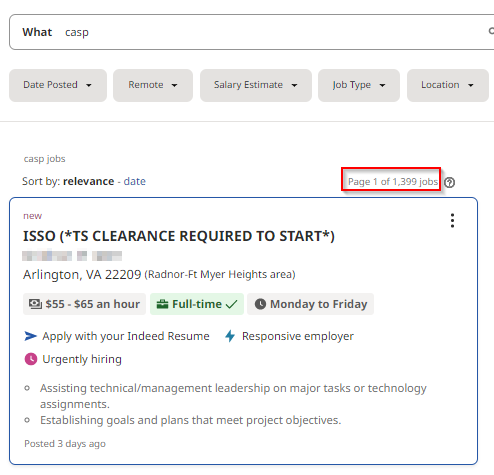Open the Date Posted filter dropdown
Screen dimensions: 494x475
(58, 85)
